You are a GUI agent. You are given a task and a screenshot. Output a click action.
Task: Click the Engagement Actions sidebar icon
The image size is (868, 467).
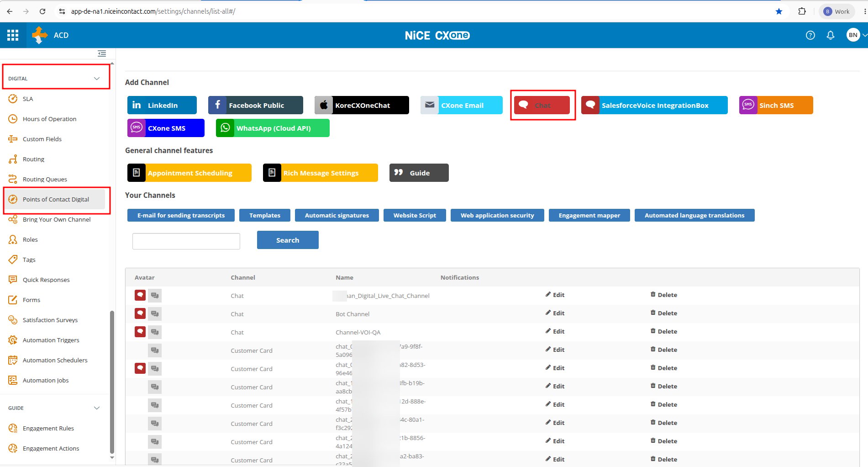(13, 448)
